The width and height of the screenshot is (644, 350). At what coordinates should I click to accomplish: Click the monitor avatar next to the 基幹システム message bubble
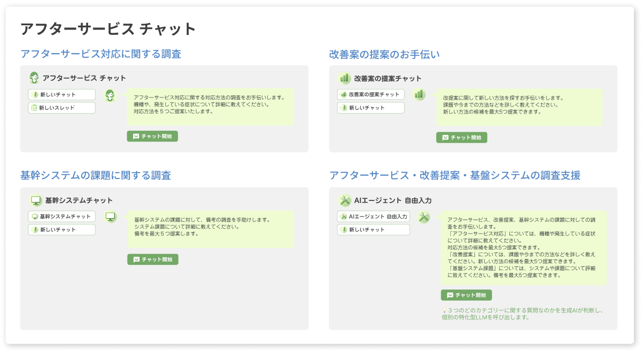111,217
